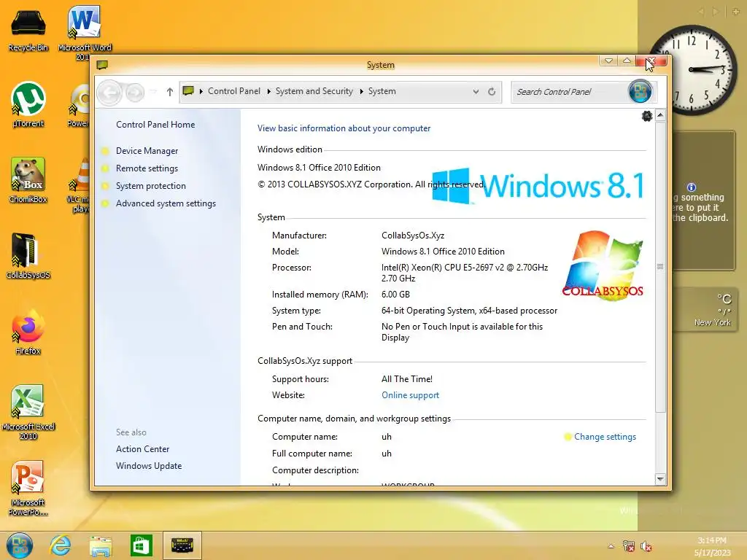The height and width of the screenshot is (560, 747).
Task: Click the Start orb on the taskbar
Action: (20, 545)
